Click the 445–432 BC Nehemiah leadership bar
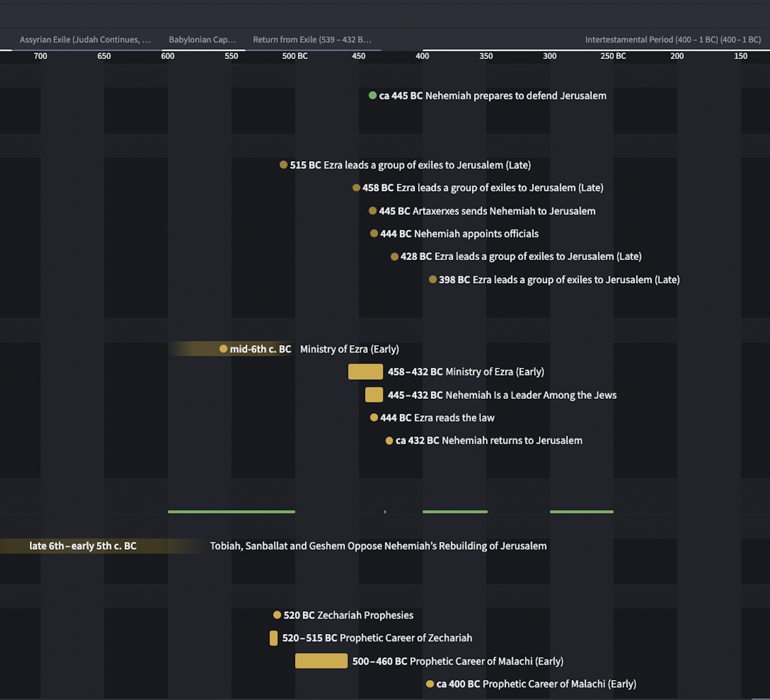Image resolution: width=770 pixels, height=700 pixels. point(374,395)
